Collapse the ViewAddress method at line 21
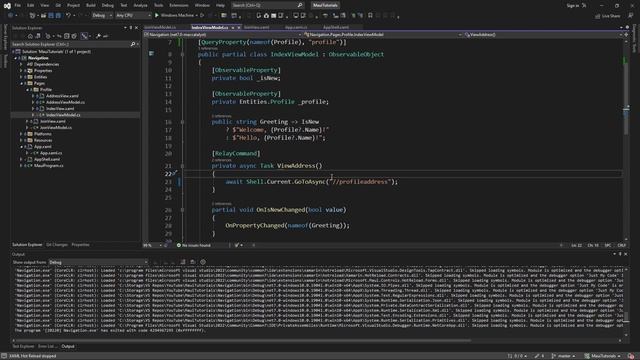640x360 pixels. [x=182, y=166]
